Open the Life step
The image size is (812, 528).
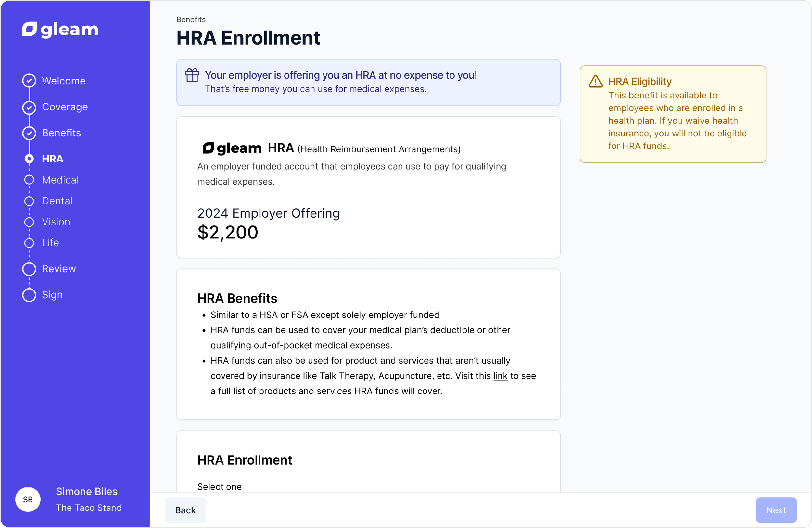(50, 243)
